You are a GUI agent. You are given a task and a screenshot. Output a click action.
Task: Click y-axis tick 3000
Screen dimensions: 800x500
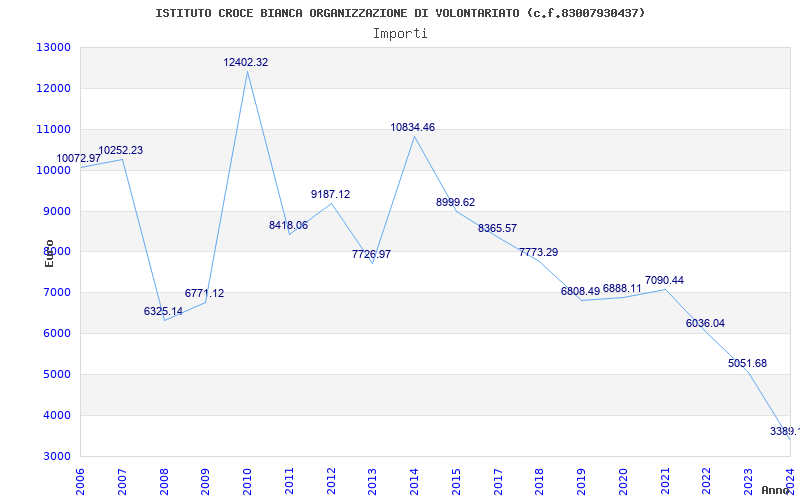[56, 456]
